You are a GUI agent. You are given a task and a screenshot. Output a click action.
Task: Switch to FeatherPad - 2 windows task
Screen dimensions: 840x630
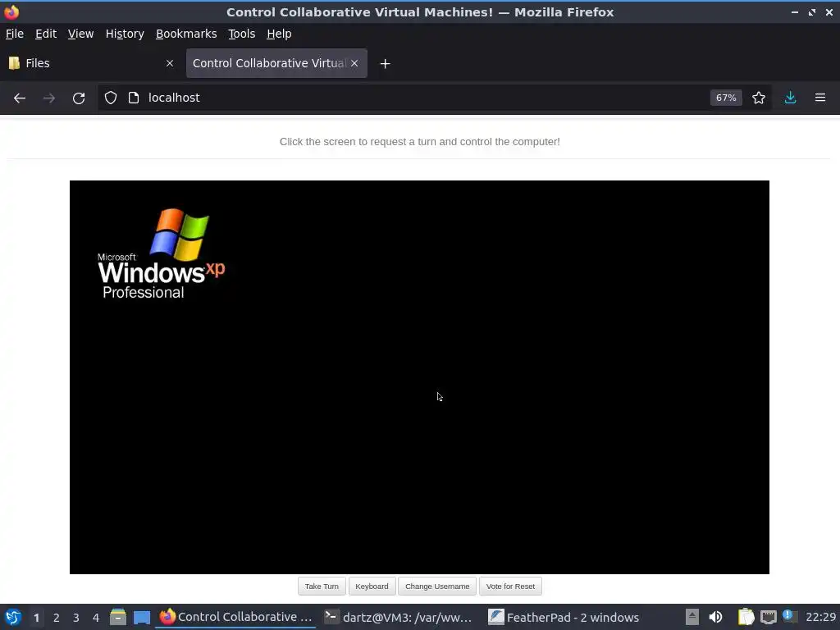(564, 617)
